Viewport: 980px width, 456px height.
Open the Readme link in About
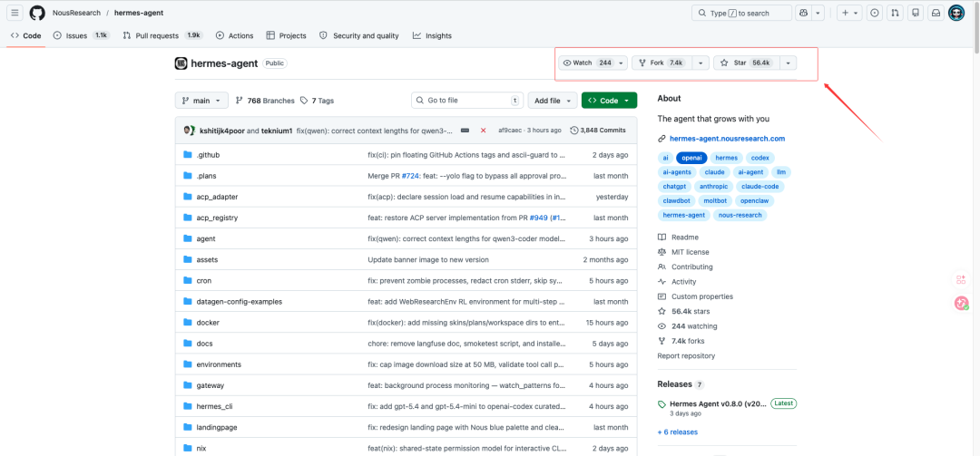click(x=685, y=238)
